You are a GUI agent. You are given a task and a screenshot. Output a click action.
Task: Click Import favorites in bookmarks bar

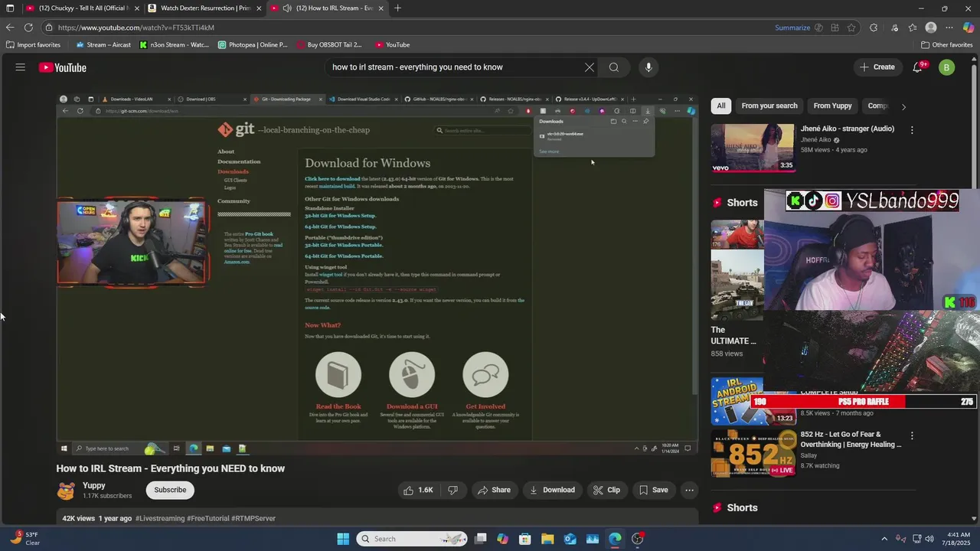pyautogui.click(x=33, y=45)
